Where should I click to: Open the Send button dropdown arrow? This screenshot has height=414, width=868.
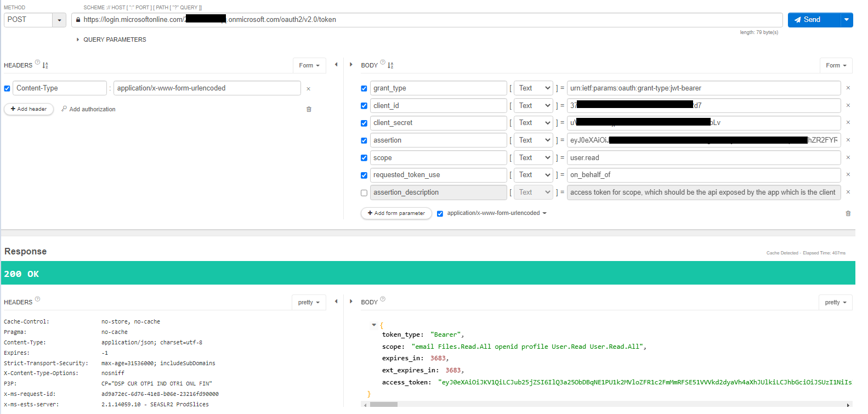click(x=847, y=20)
